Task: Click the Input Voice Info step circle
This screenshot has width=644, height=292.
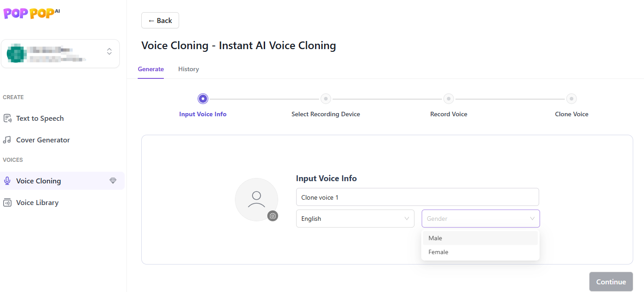Action: [x=203, y=99]
